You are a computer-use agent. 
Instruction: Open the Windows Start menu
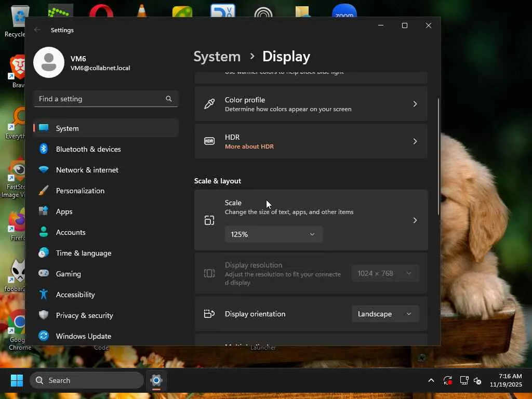17,380
